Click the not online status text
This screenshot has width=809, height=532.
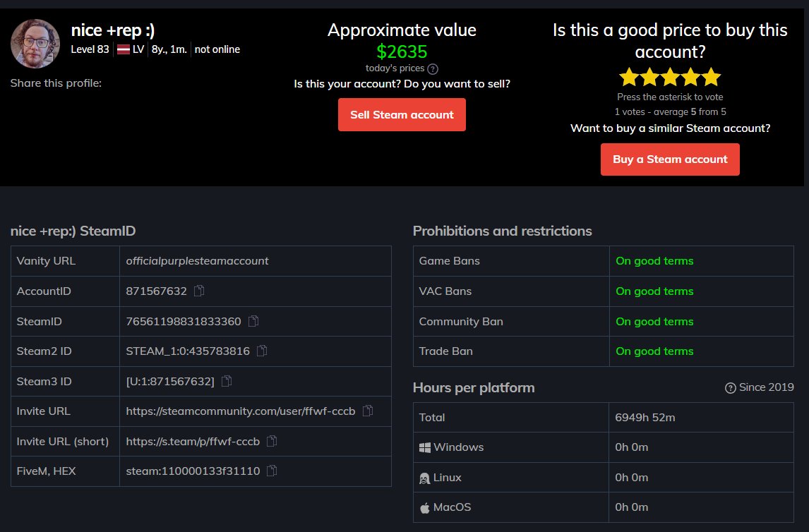coord(217,49)
